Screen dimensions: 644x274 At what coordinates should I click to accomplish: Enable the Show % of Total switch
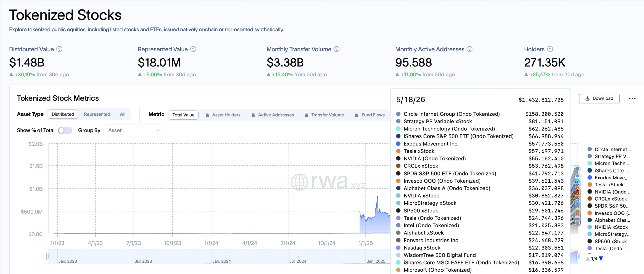click(65, 130)
